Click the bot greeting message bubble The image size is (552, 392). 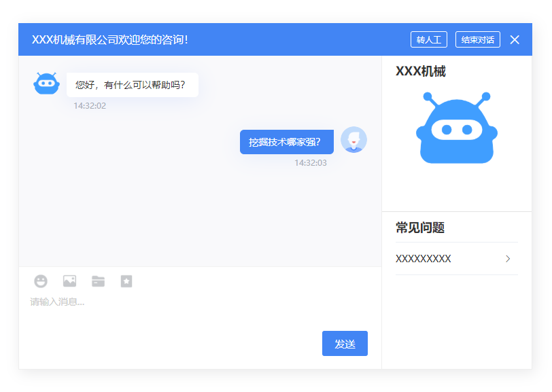[132, 85]
